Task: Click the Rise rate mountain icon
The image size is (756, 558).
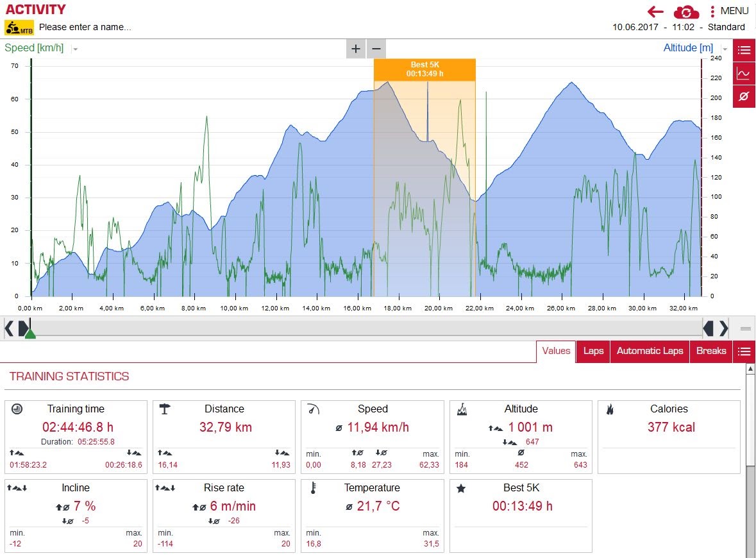Action: coord(165,488)
